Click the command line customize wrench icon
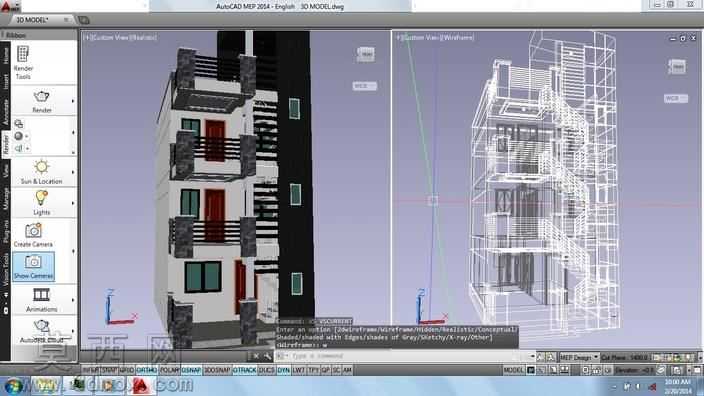This screenshot has height=396, width=704. point(268,356)
